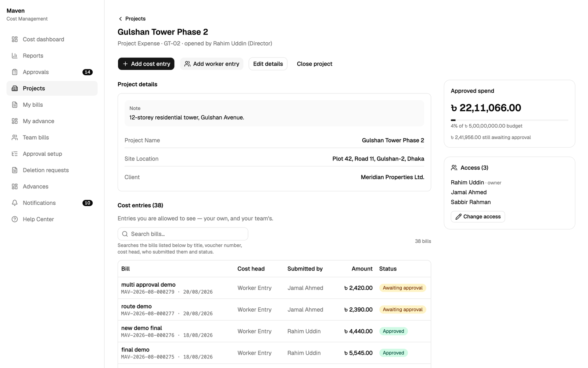Go back to Projects breadcrumb link
588x368 pixels.
(x=132, y=19)
